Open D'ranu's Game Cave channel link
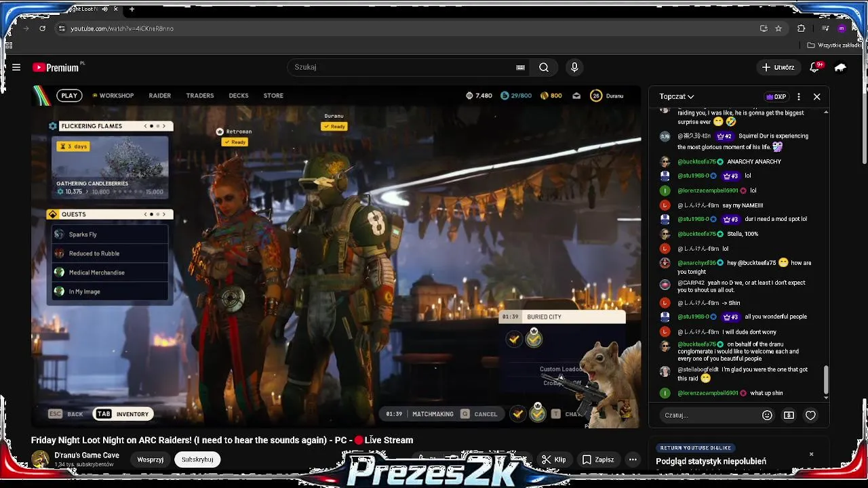This screenshot has width=868, height=488. 87,455
